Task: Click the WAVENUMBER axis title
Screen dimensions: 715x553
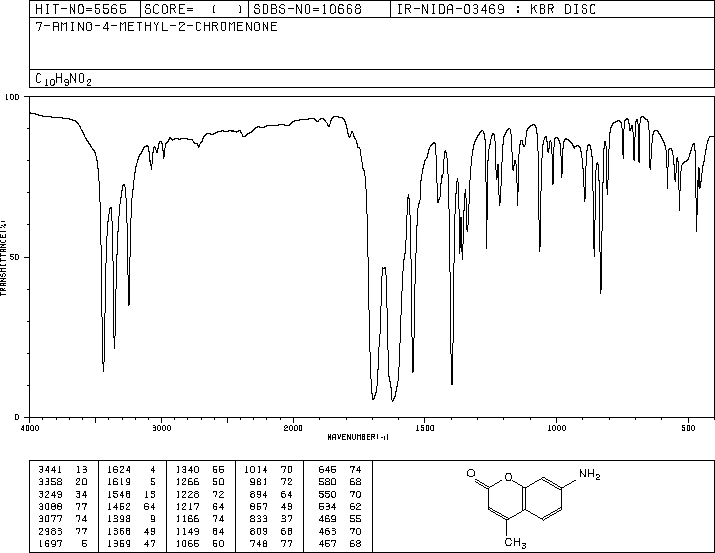Action: (x=358, y=437)
